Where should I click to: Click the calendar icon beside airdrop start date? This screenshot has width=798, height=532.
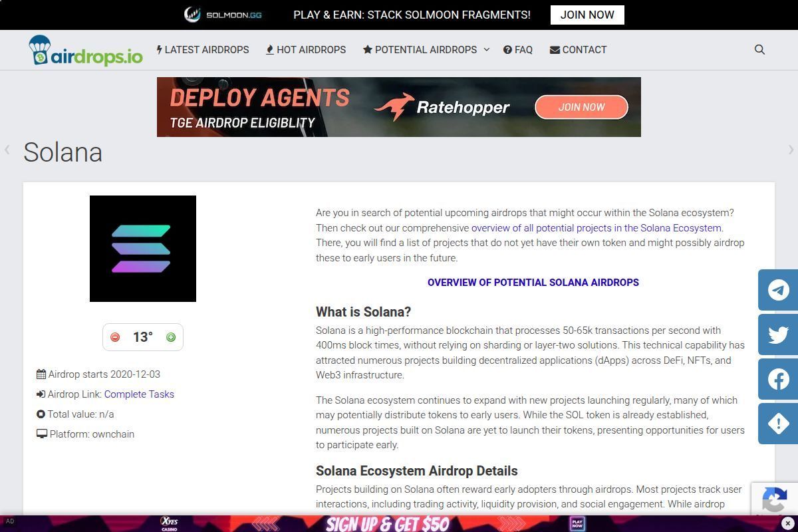point(41,374)
